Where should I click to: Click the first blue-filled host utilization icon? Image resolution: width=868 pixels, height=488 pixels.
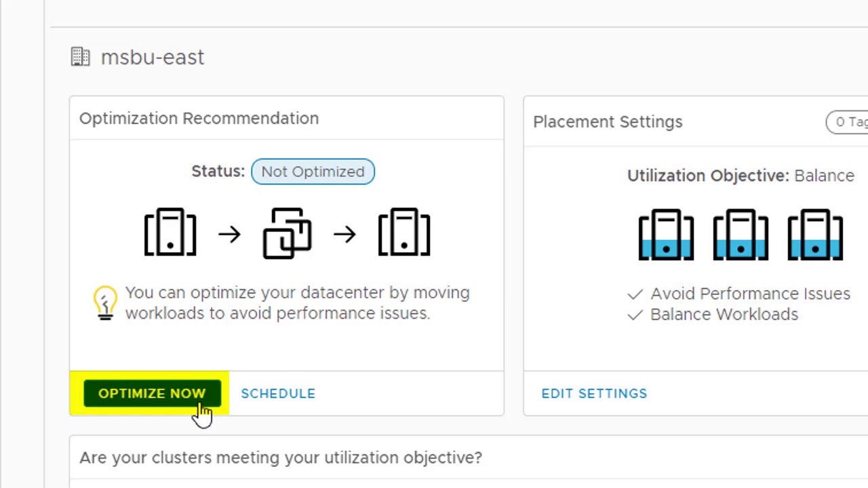666,235
